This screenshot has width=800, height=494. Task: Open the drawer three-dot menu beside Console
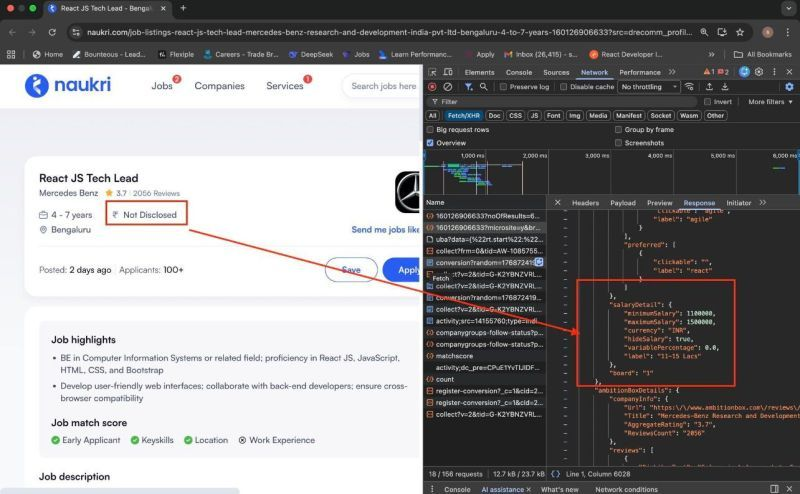tap(433, 489)
